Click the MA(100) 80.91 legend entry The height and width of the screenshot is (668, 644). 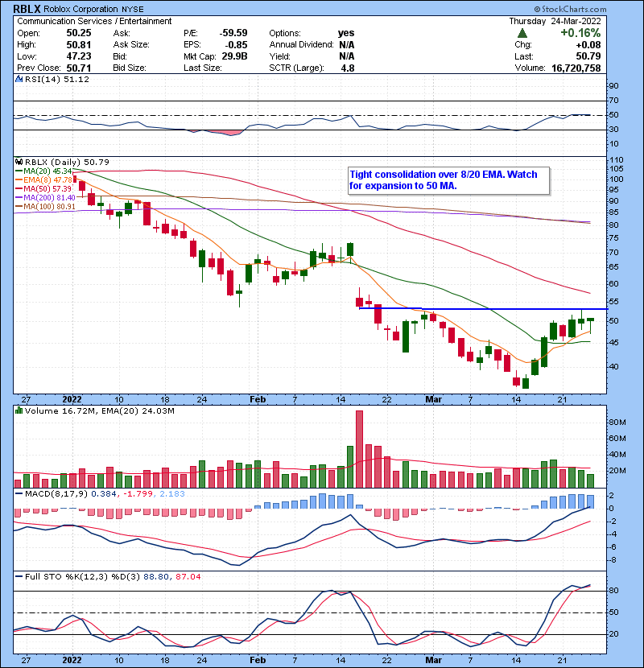(x=46, y=207)
